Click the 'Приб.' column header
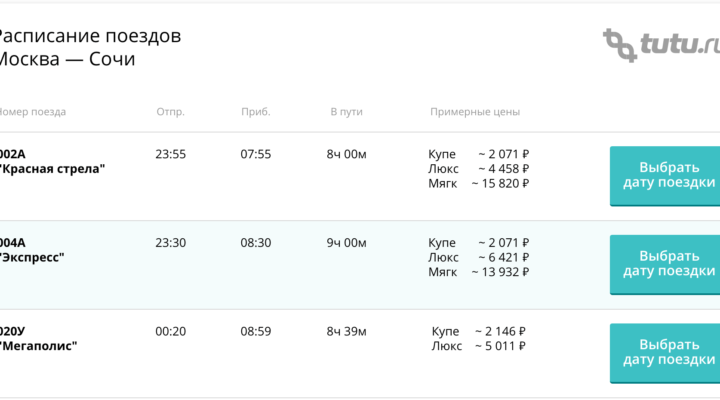720x400 pixels. coord(255,112)
